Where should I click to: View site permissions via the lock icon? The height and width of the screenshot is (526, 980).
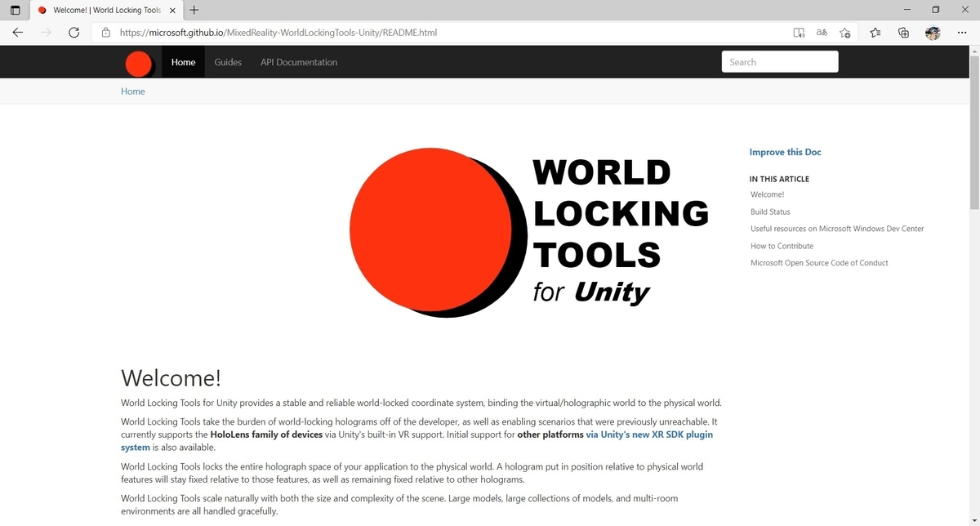click(x=105, y=33)
